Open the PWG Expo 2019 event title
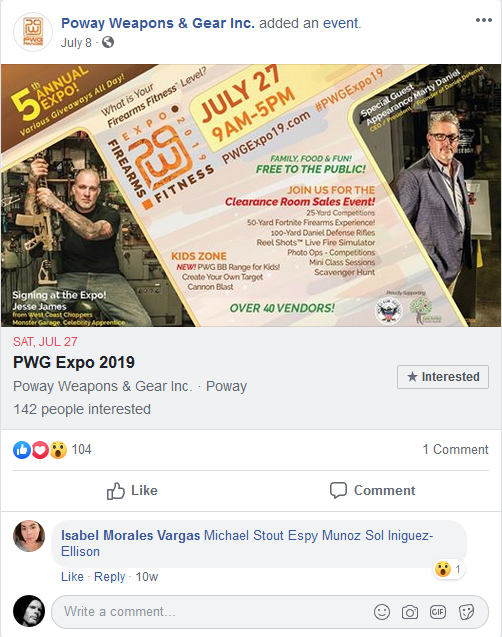The width and height of the screenshot is (502, 637). tap(74, 362)
